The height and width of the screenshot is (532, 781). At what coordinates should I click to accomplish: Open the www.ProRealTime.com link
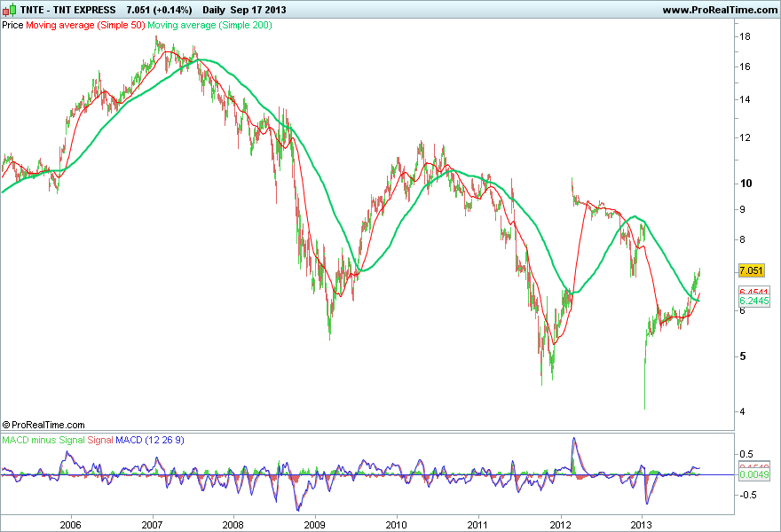[720, 10]
